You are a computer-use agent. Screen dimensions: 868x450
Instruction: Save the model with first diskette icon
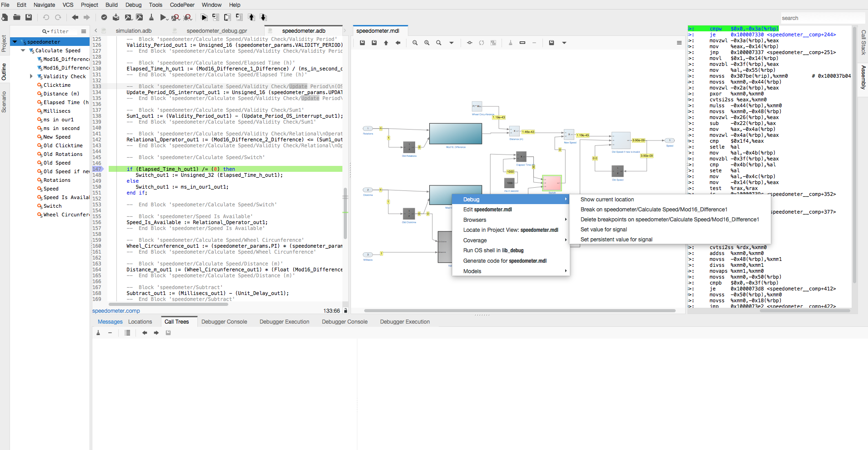pos(362,43)
